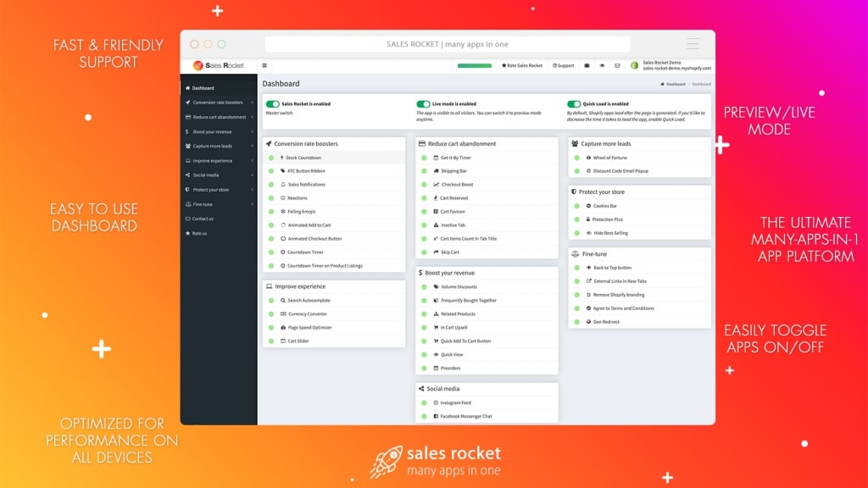Viewport: 868px width, 488px height.
Task: Click the browser menu lines icon
Action: click(693, 44)
